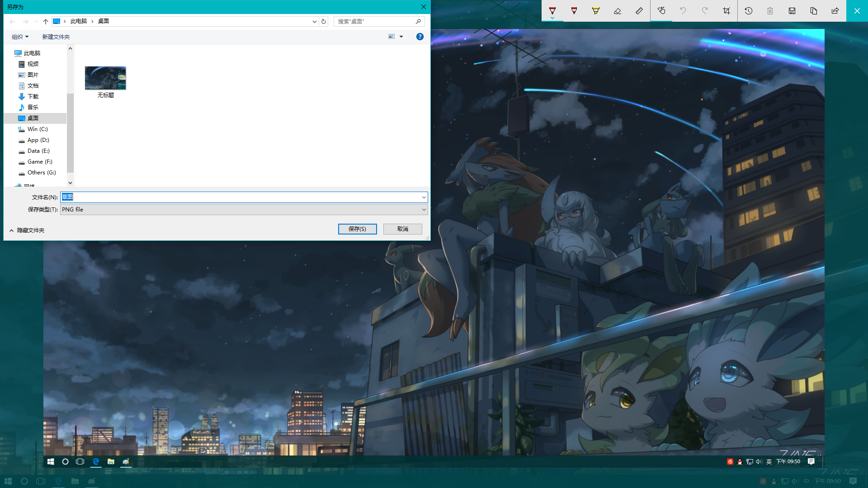Image resolution: width=868 pixels, height=488 pixels.
Task: Click navigation pane scroll down arrow
Action: 70,183
